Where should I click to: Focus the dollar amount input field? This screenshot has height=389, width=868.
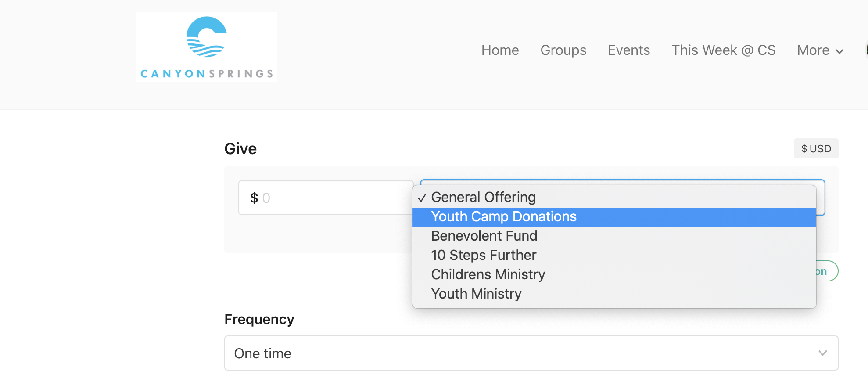[326, 198]
